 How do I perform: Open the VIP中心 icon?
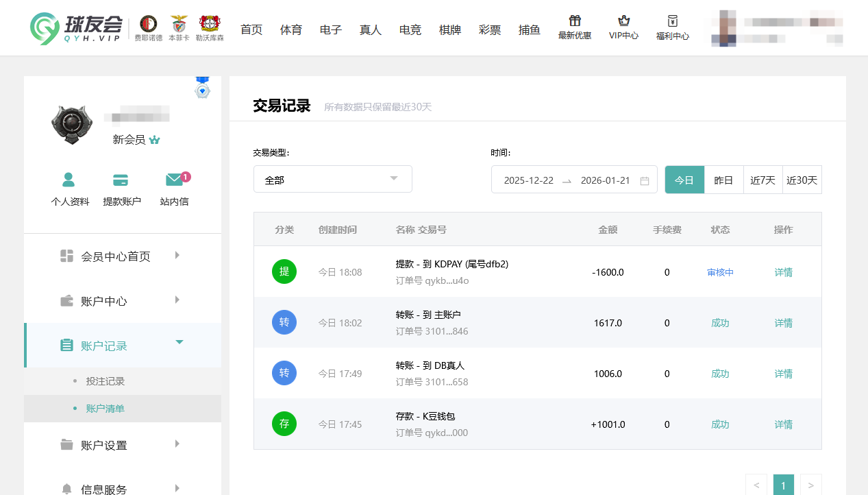(623, 29)
